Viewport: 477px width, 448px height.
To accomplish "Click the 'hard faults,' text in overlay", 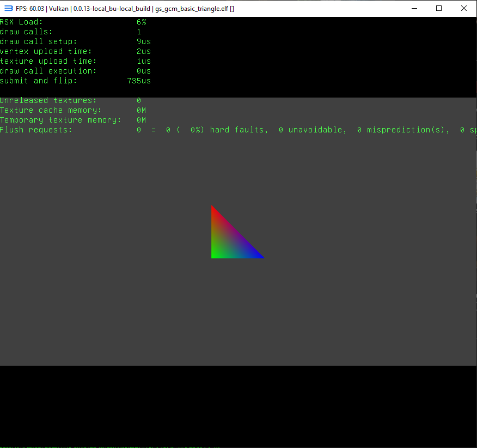I will (239, 130).
